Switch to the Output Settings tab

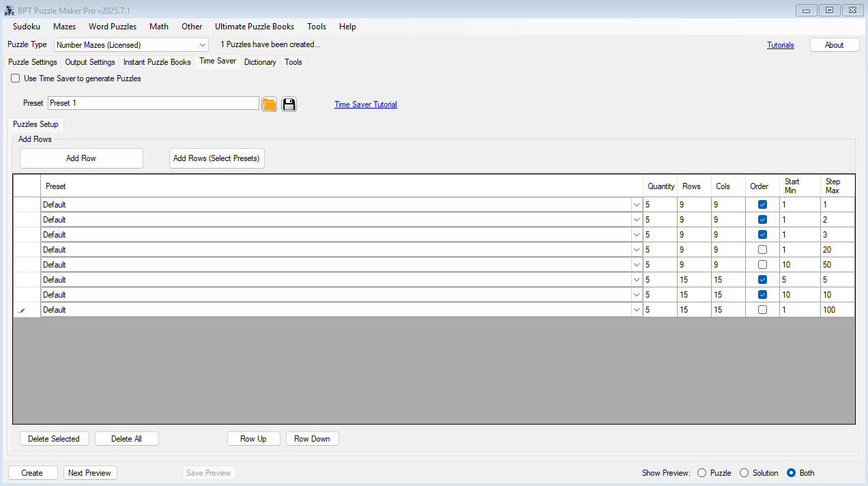tap(90, 62)
